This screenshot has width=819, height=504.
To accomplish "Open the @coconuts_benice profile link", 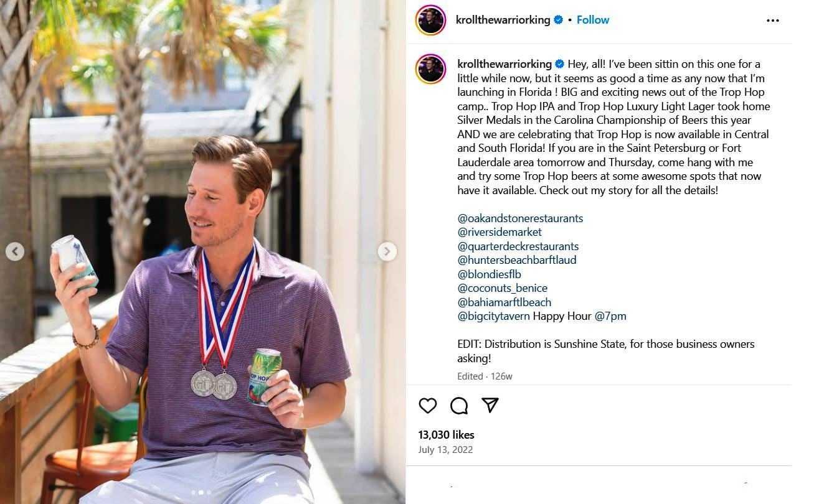I will (x=503, y=288).
